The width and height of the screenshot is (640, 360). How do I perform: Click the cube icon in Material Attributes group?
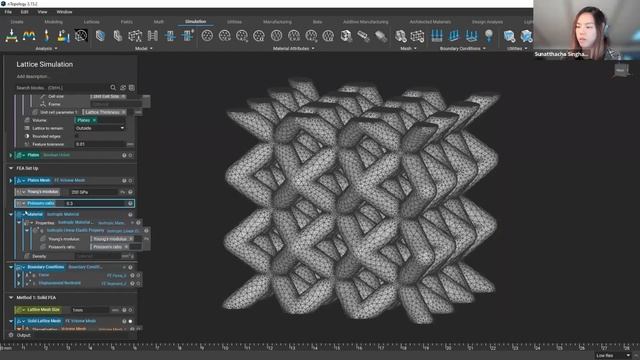point(346,36)
